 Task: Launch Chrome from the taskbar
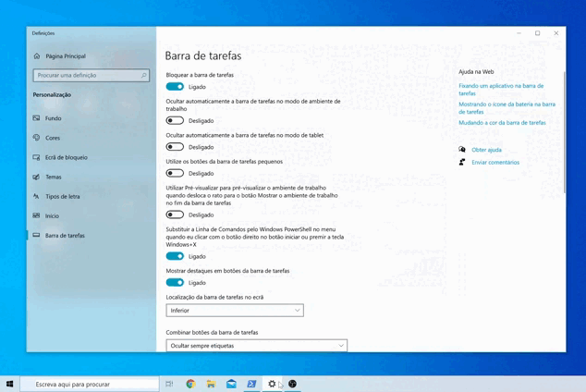(x=190, y=384)
